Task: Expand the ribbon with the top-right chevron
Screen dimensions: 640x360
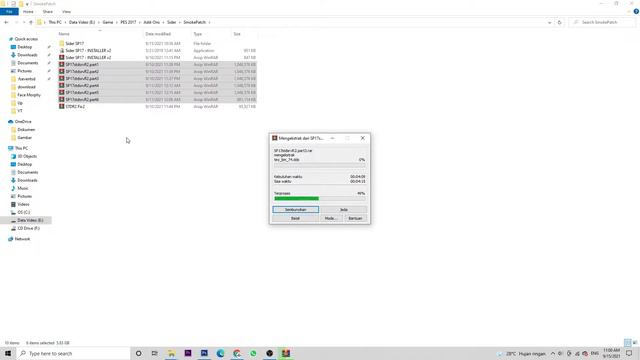Action: (x=629, y=11)
